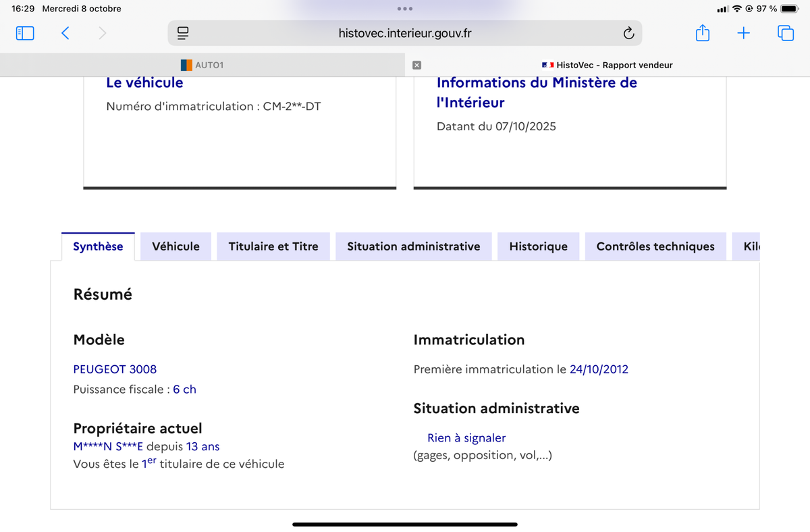The width and height of the screenshot is (810, 532).
Task: Tap the iPad home indicator bar
Action: coord(405,525)
